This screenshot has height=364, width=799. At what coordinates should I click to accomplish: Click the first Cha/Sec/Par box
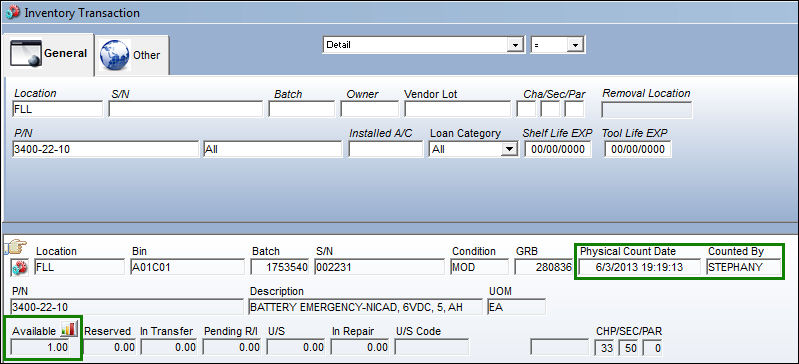[526, 109]
